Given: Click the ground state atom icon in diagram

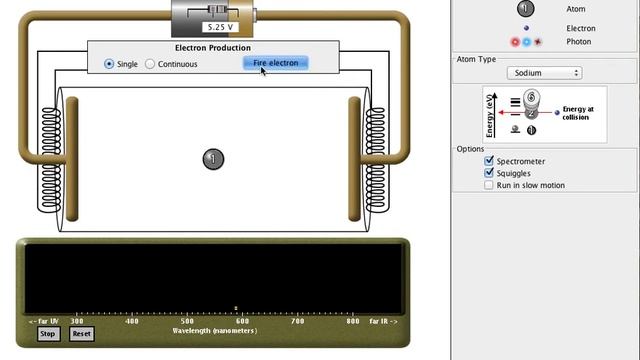Looking at the screenshot, I should pyautogui.click(x=531, y=130).
